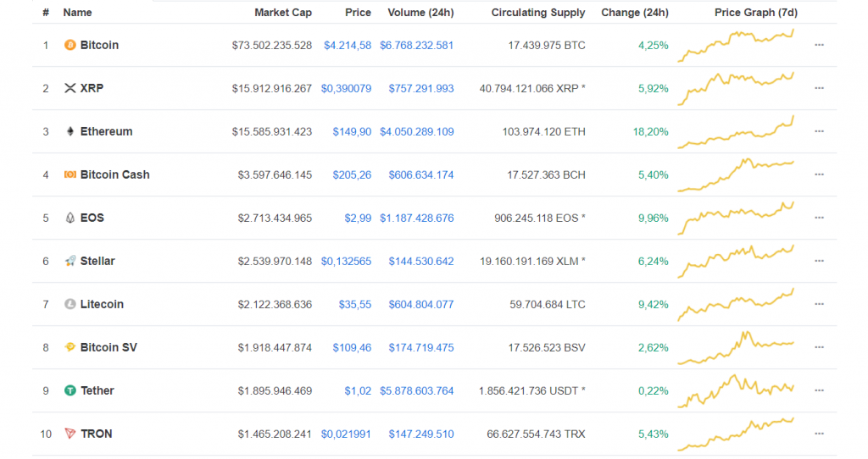Click the Tether logo icon
Image resolution: width=868 pixels, height=459 pixels.
tap(70, 390)
